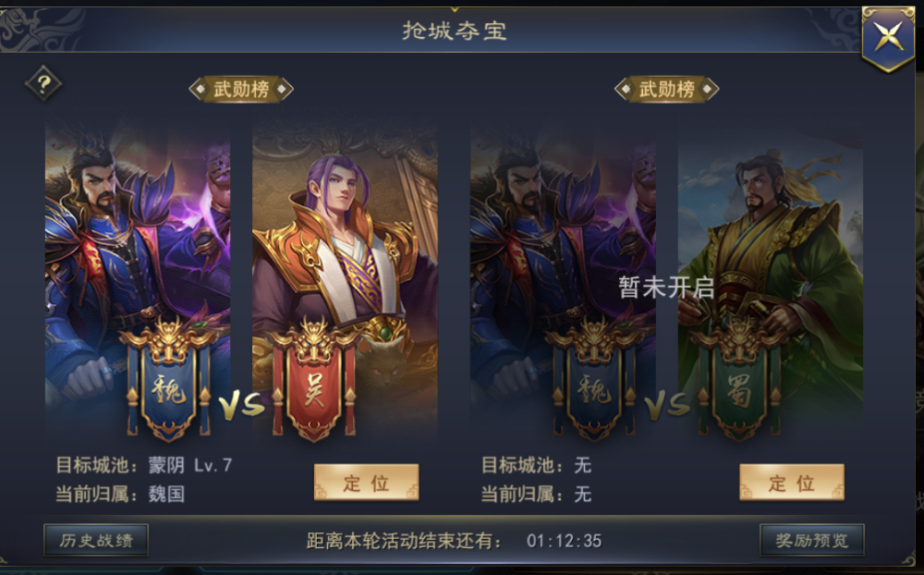Select the green 蜀 faction banner emblem
924x575 pixels.
tap(739, 380)
